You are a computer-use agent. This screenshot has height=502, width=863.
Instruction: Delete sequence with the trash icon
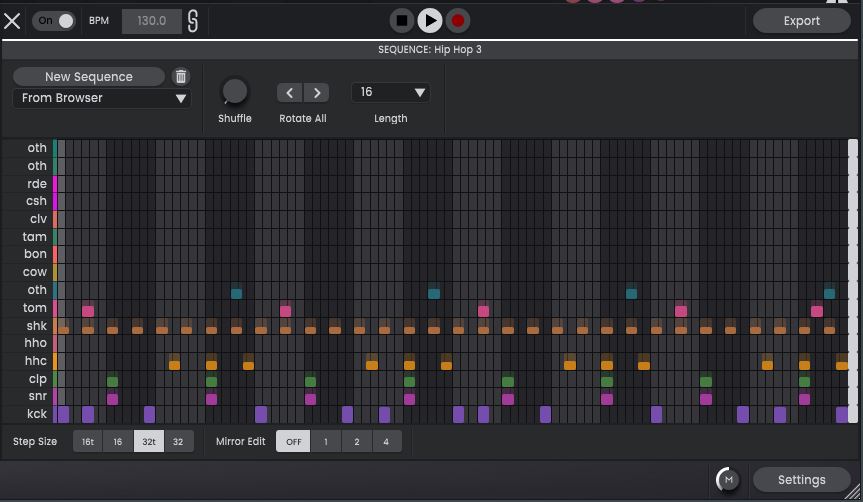pyautogui.click(x=181, y=77)
